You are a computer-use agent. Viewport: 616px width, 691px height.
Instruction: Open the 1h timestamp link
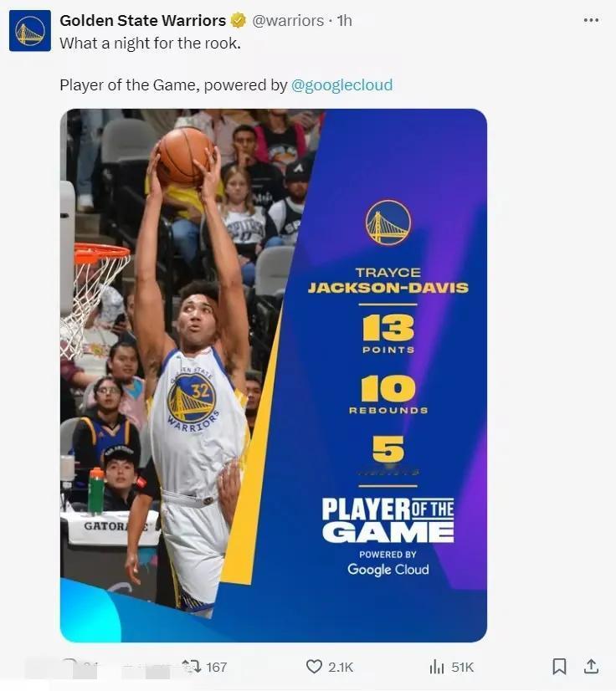click(344, 20)
